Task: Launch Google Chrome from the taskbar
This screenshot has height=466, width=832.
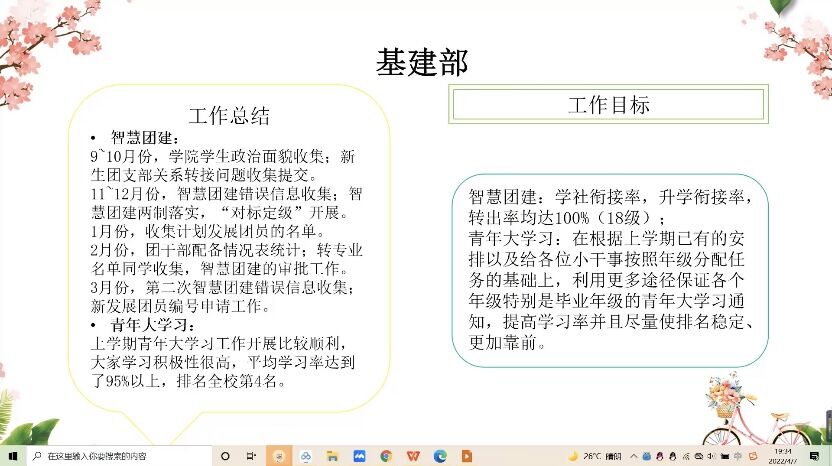Action: point(386,456)
